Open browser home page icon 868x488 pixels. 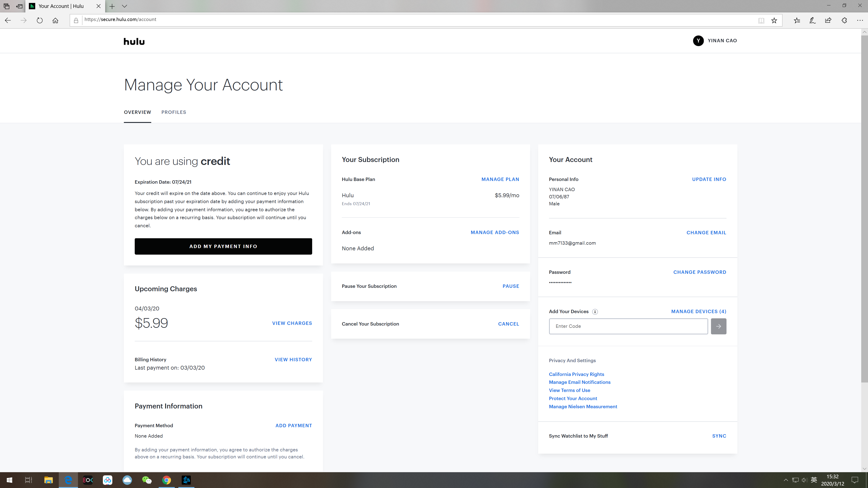pyautogui.click(x=55, y=21)
